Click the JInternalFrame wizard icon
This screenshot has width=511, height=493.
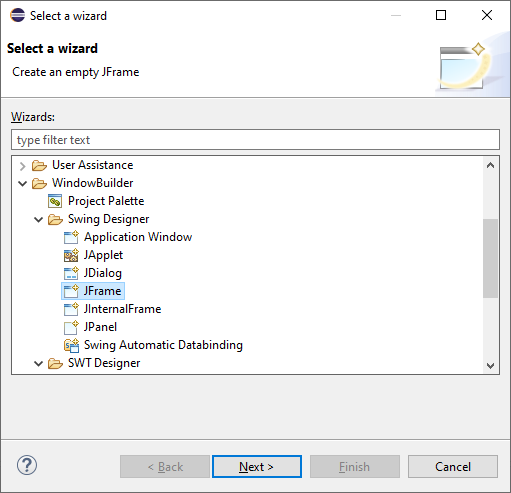71,309
